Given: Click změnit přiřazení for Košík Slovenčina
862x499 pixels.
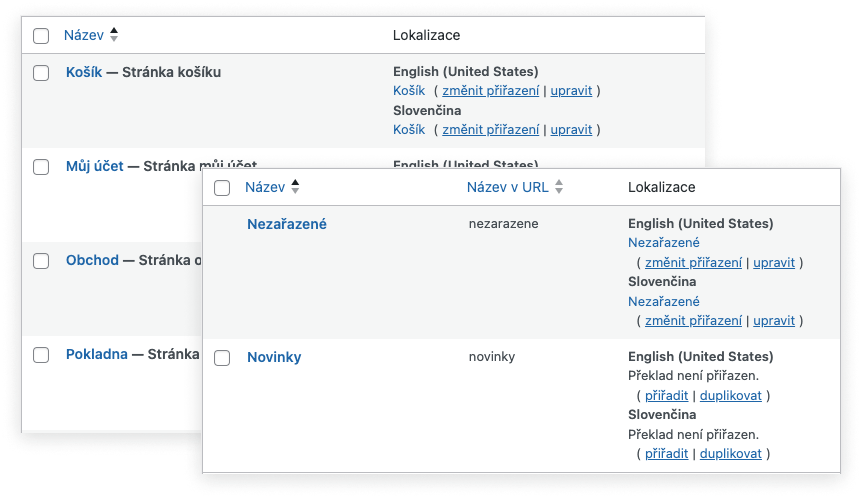Looking at the screenshot, I should pyautogui.click(x=490, y=130).
